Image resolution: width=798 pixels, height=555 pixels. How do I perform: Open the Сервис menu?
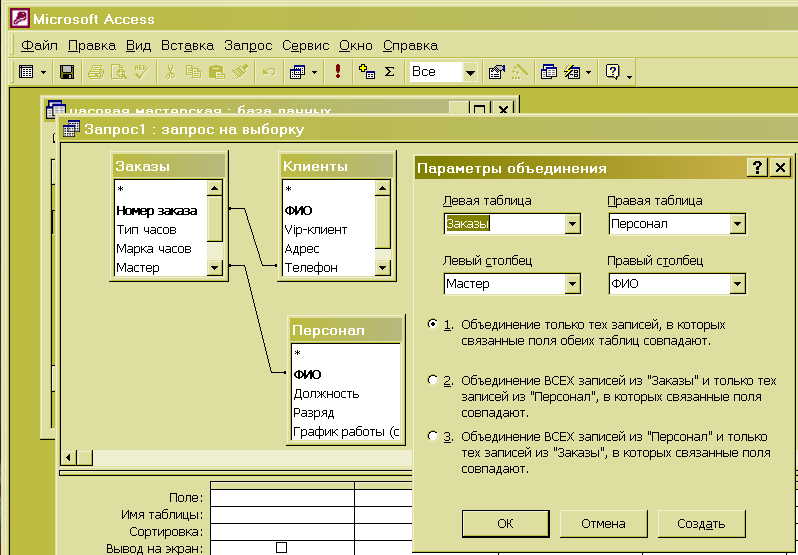tap(305, 46)
